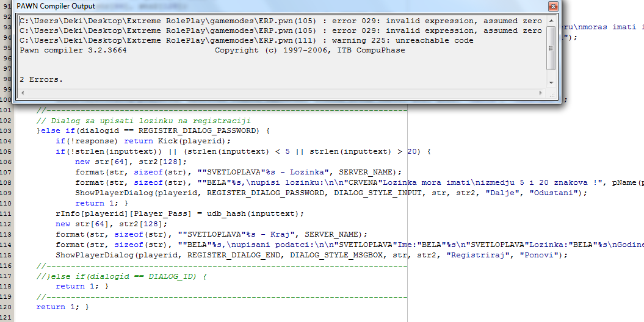Click line number 105 in the editor gutter
This screenshot has height=322, width=644.
tap(7, 151)
